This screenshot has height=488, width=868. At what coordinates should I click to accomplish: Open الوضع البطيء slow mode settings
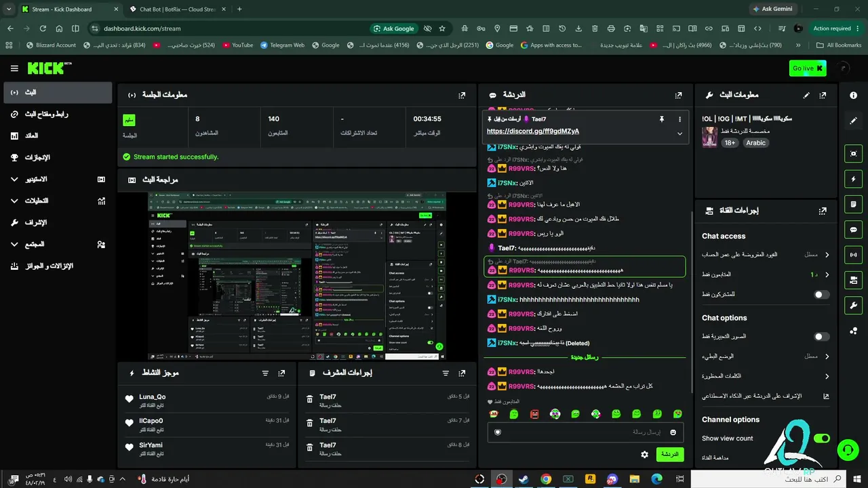(x=766, y=357)
